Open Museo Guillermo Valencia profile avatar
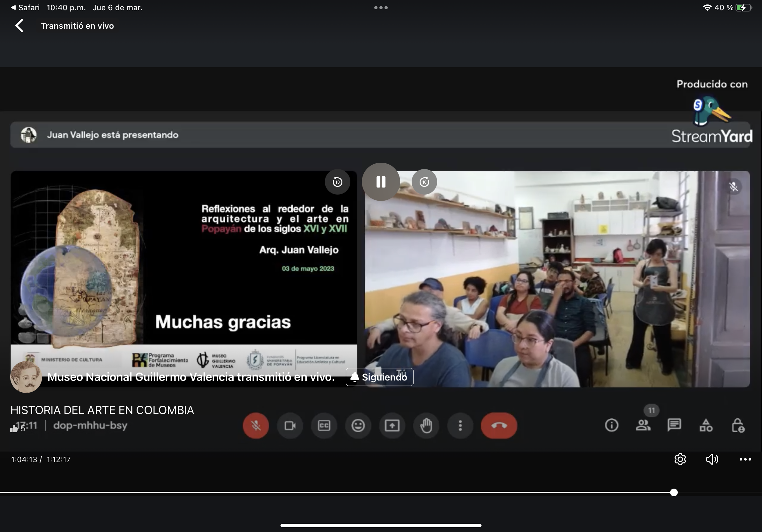The width and height of the screenshot is (762, 532). coord(26,377)
